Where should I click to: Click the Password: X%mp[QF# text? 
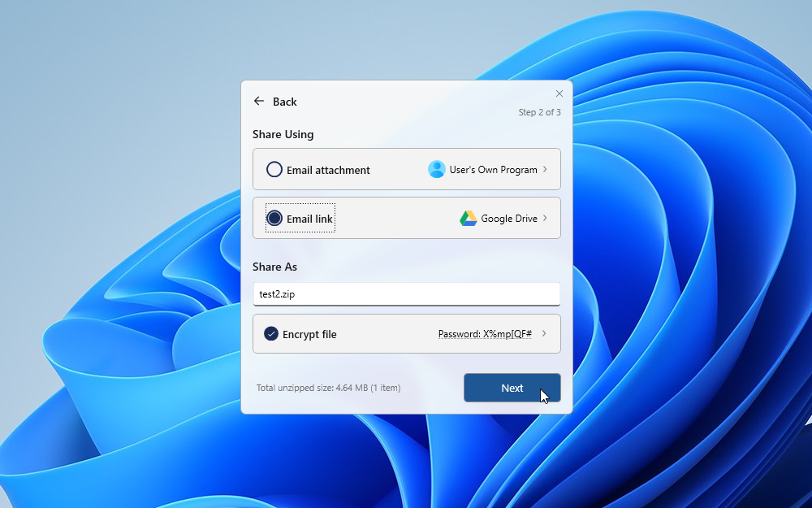(485, 334)
